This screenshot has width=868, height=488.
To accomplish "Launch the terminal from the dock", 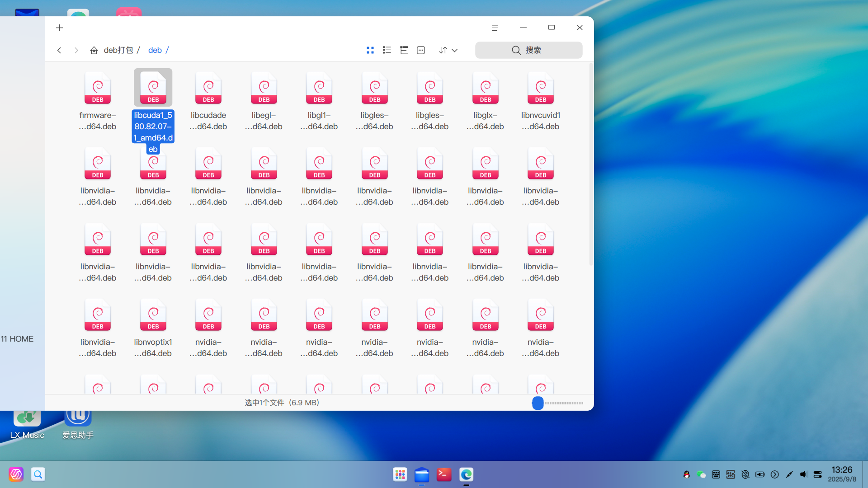I will (x=444, y=474).
